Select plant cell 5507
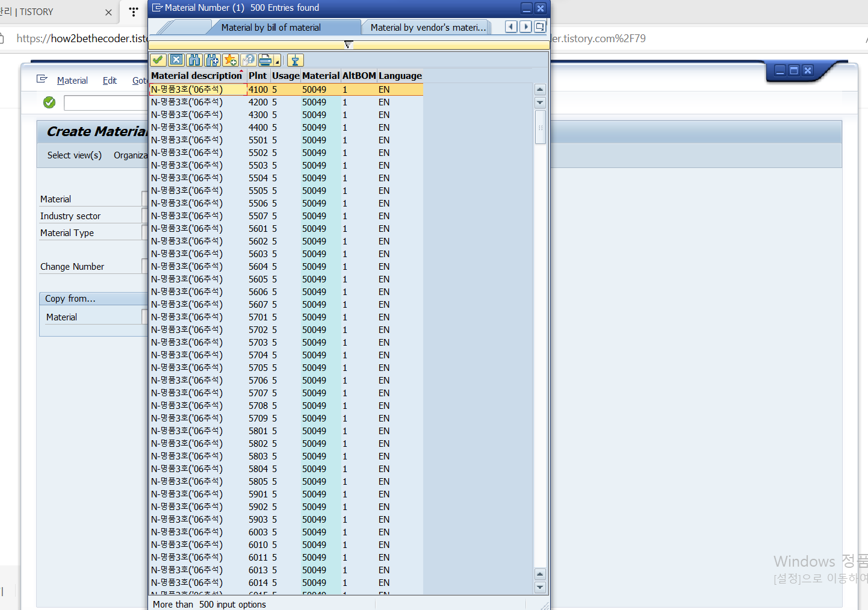The image size is (868, 610). [x=258, y=216]
